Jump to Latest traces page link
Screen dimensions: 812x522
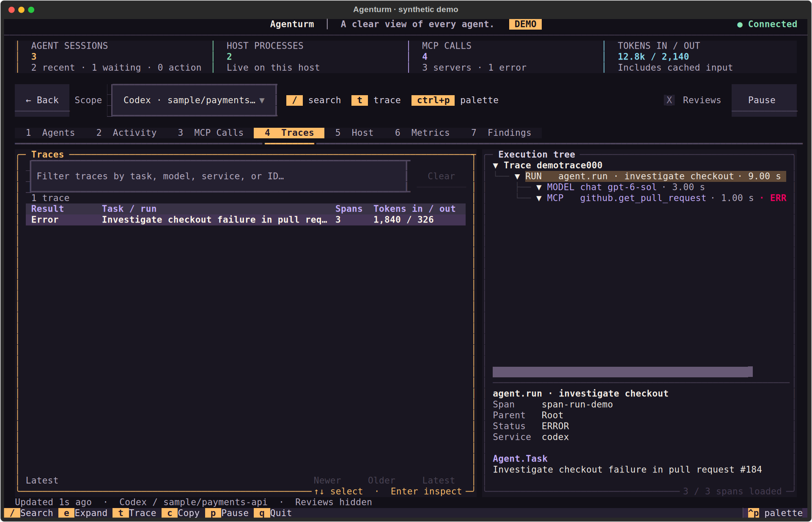pos(439,481)
